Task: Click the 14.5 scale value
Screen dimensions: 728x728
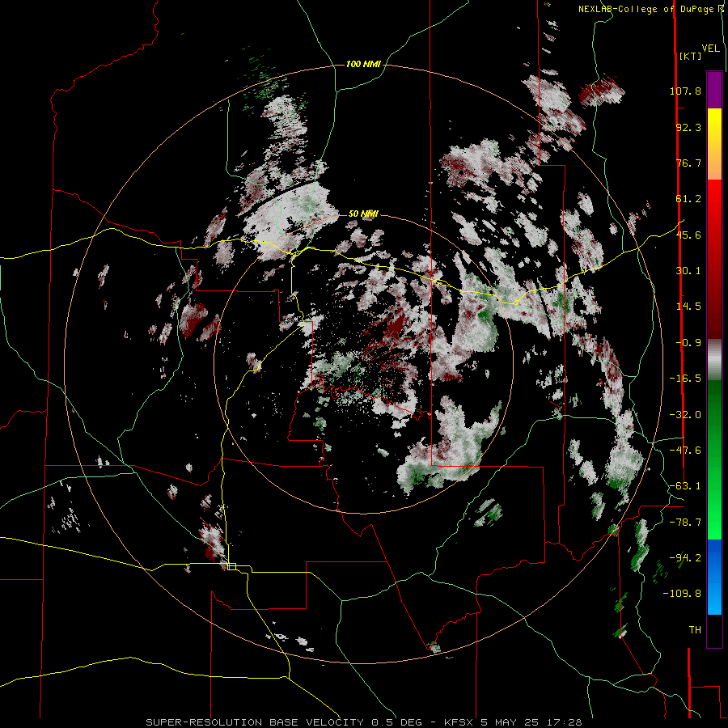Action: pyautogui.click(x=688, y=307)
